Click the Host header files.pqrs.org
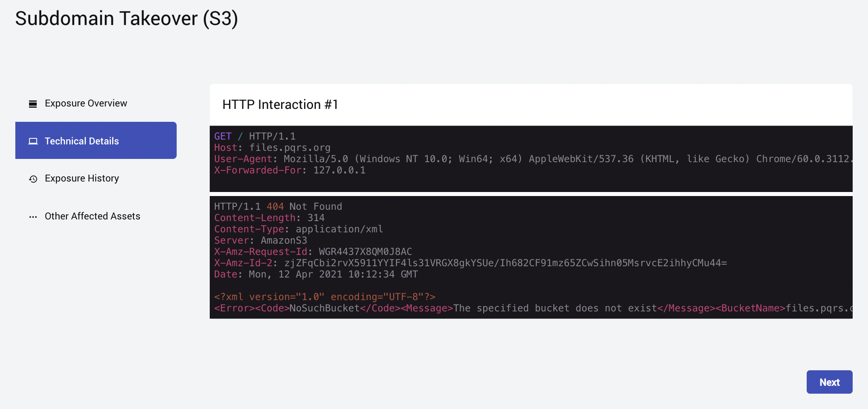 pyautogui.click(x=272, y=148)
